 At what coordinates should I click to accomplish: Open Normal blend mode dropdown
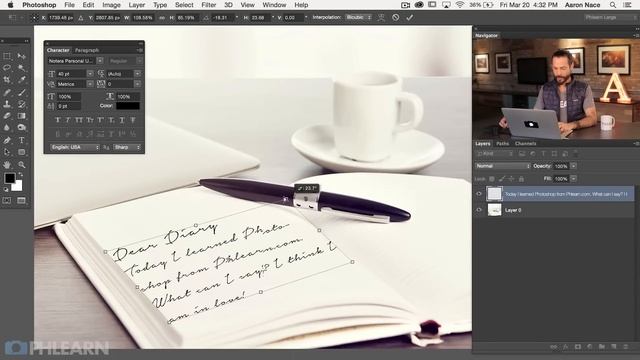(x=502, y=166)
